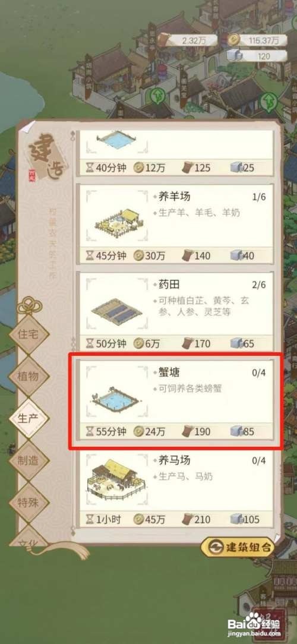Click left green upgrade arrow on building
Screen dimensions: 297x644
click(157, 97)
